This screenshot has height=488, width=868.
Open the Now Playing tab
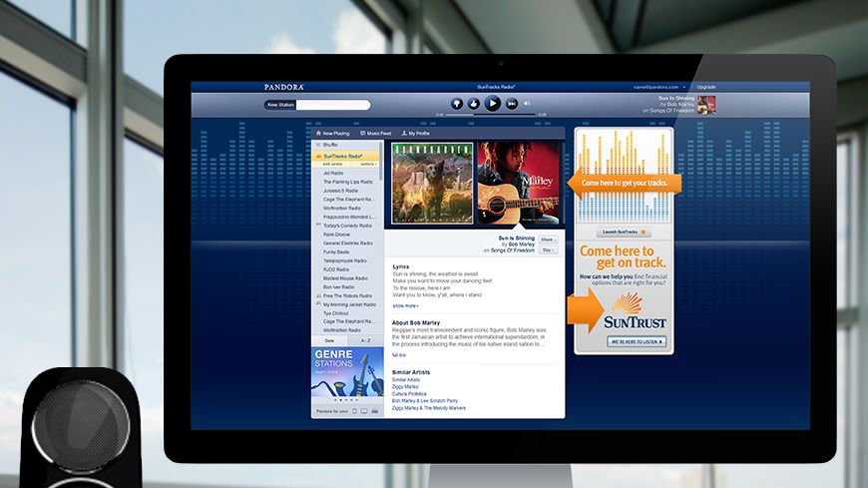332,134
